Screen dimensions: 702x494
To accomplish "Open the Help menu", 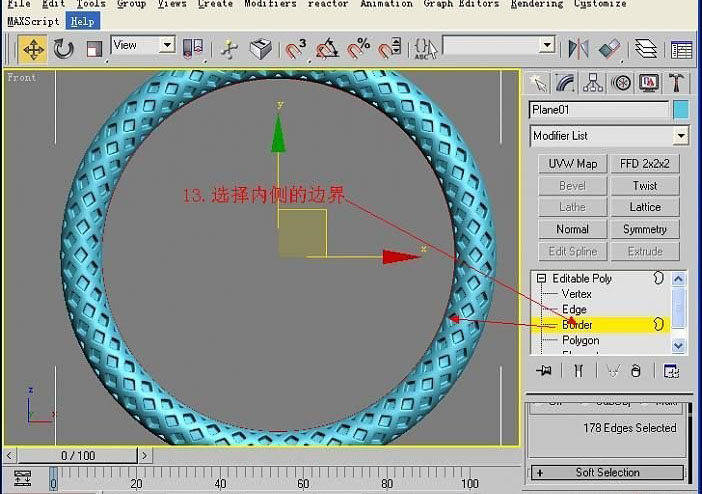I will [82, 21].
